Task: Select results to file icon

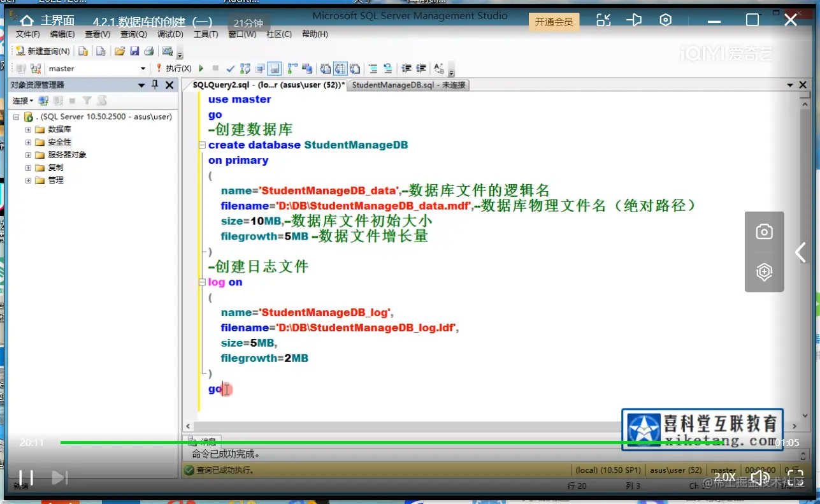Action: click(x=355, y=68)
